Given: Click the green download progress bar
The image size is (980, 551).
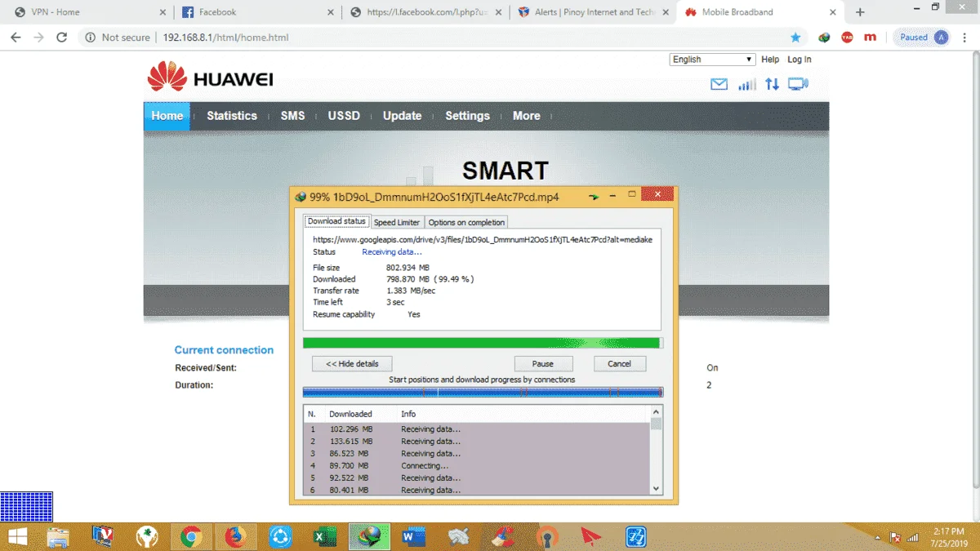Looking at the screenshot, I should point(483,343).
